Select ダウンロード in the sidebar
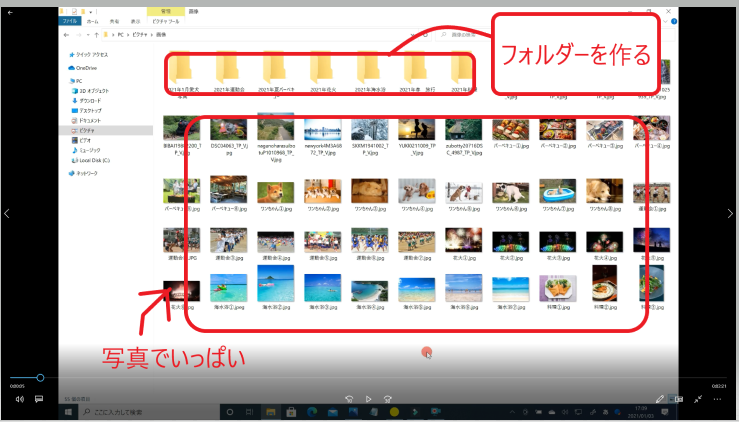 tap(90, 101)
